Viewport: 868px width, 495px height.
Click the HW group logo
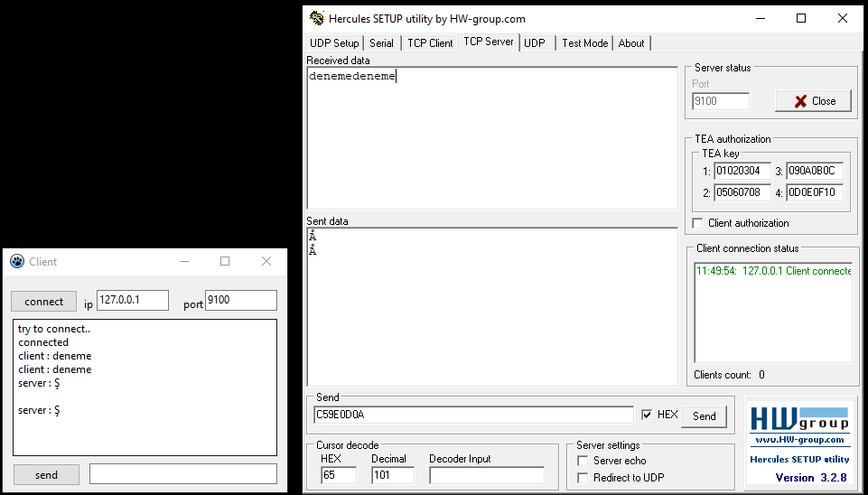(x=799, y=419)
